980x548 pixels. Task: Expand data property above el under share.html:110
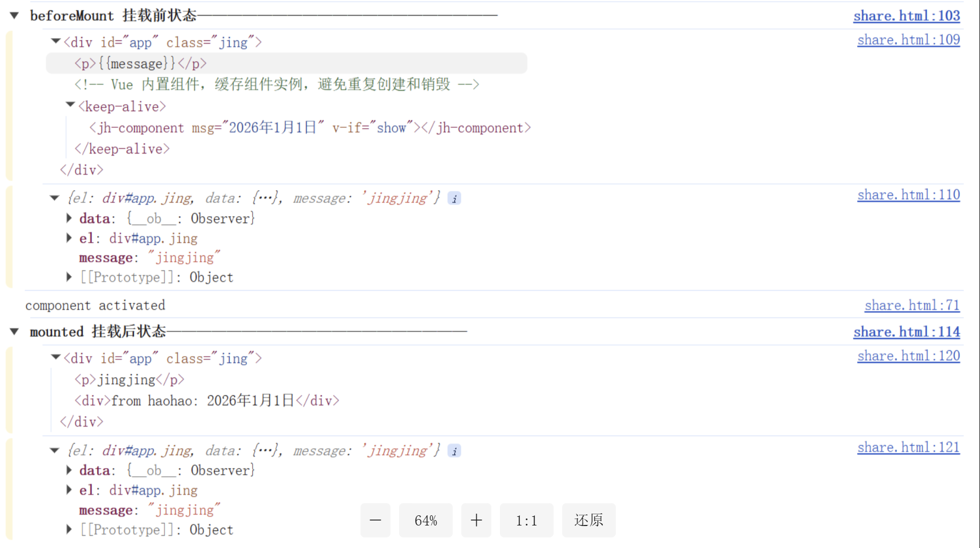point(69,218)
